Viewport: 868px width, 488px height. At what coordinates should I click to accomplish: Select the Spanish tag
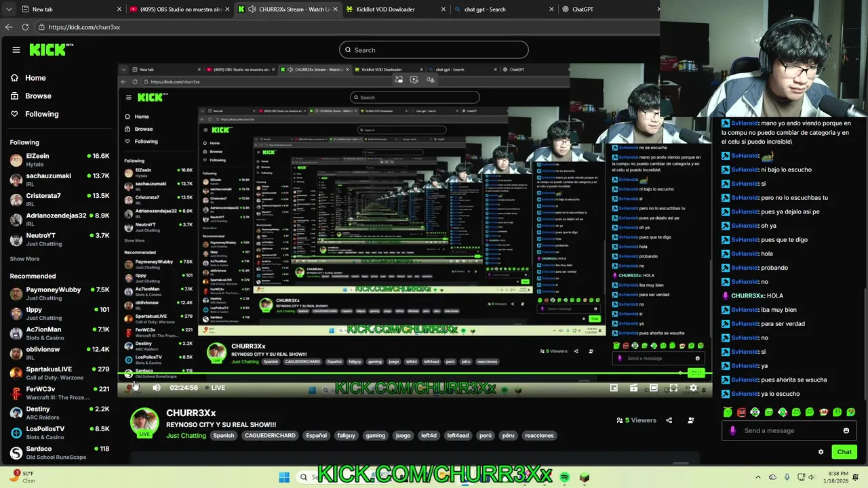click(223, 436)
